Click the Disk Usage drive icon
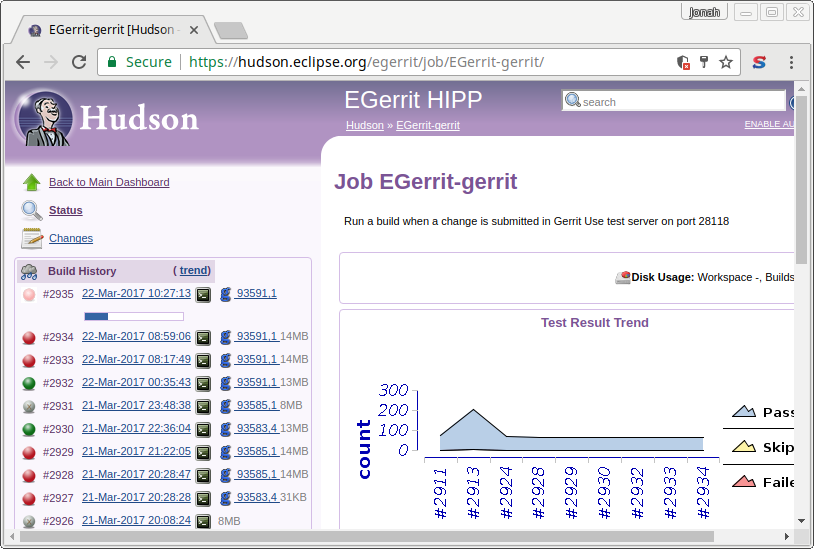The width and height of the screenshot is (814, 549). coord(622,278)
